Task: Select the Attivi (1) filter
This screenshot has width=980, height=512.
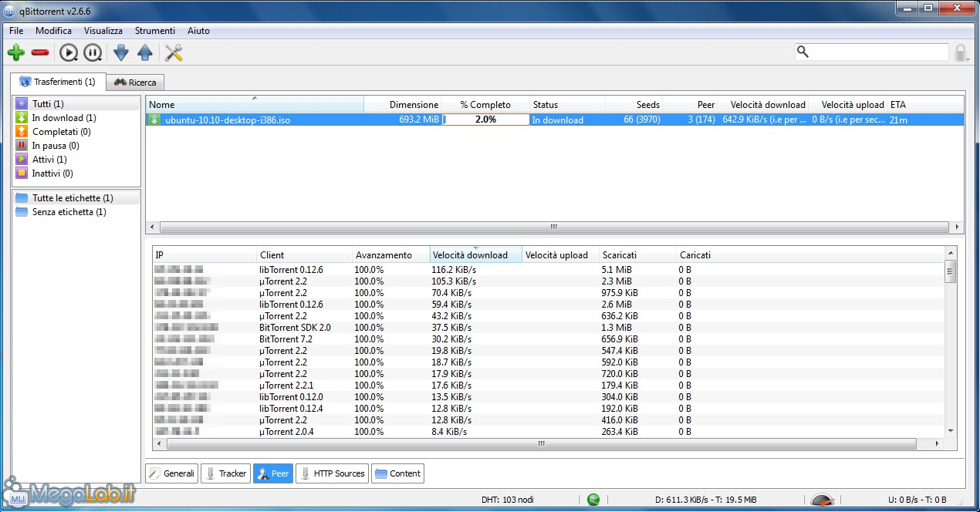Action: pyautogui.click(x=76, y=159)
